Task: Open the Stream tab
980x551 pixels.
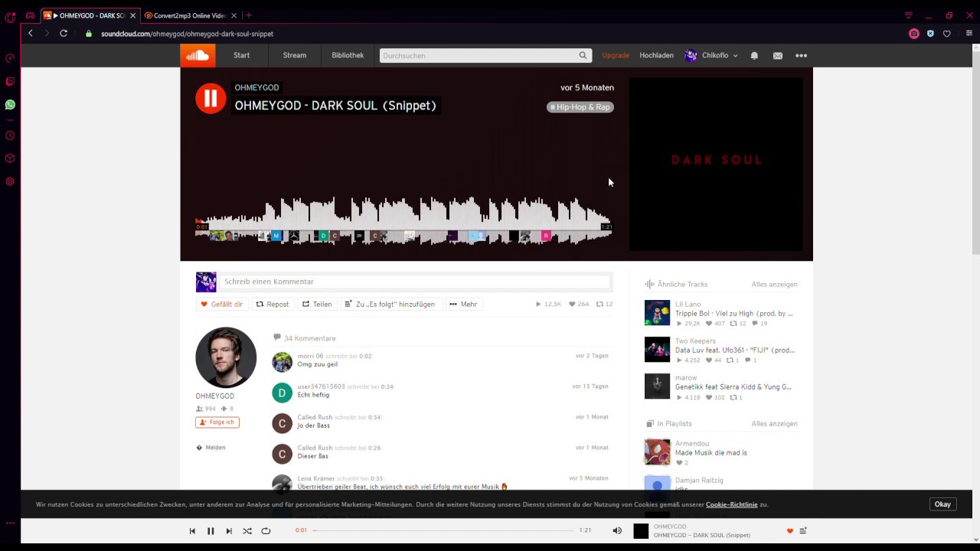Action: 295,55
